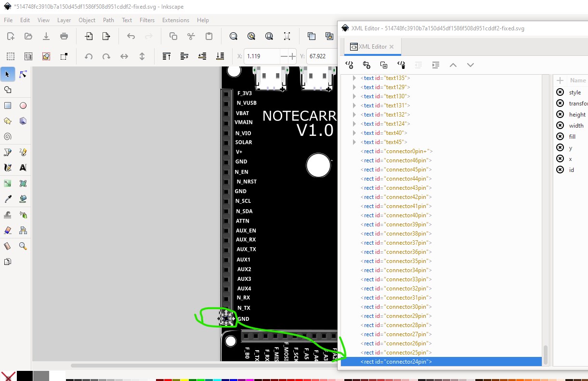Select the Connector tool
The height and width of the screenshot is (381, 588).
point(23,230)
